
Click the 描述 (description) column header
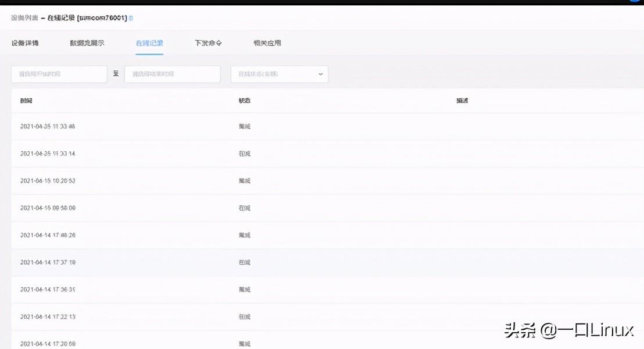click(462, 100)
